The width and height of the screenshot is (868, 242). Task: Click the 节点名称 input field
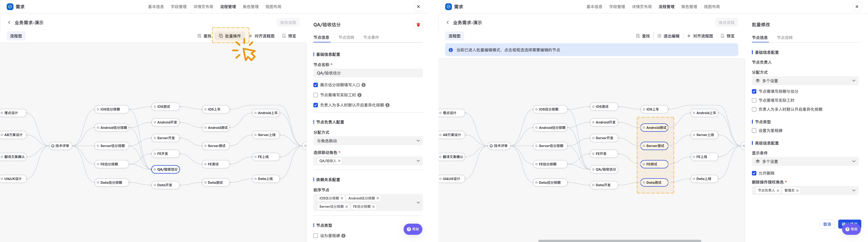pyautogui.click(x=368, y=73)
